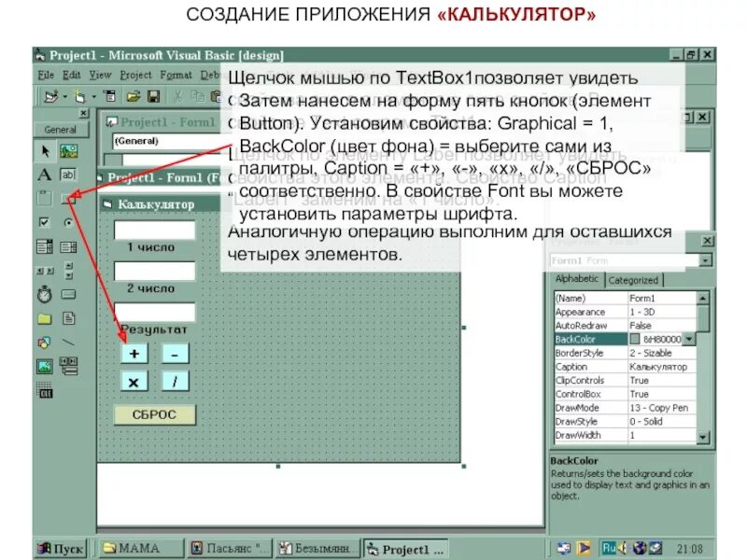Click the Пуск Start button

(x=61, y=549)
